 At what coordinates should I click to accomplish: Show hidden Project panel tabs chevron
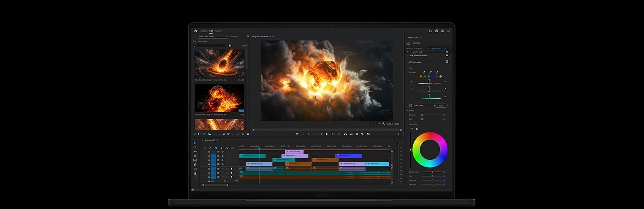(x=248, y=36)
